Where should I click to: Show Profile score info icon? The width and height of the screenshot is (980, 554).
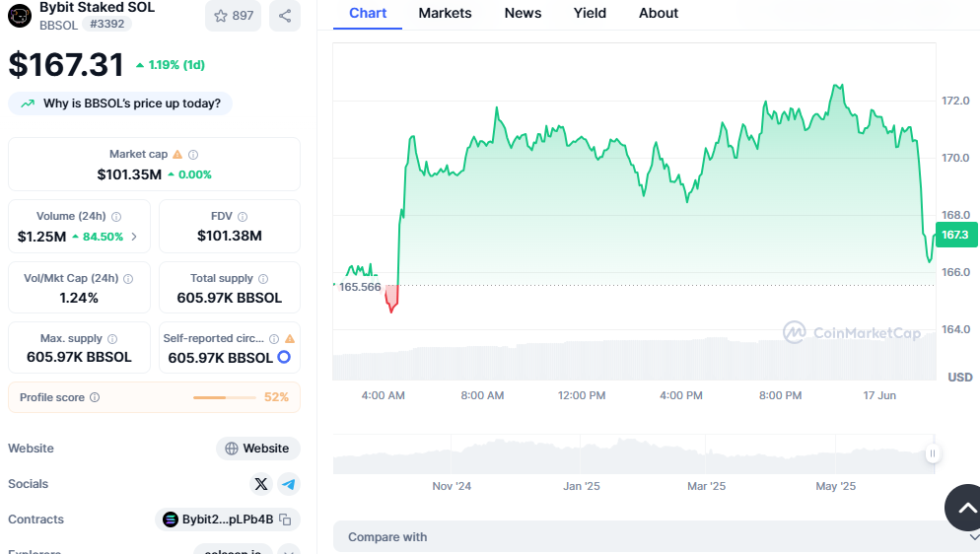(x=95, y=397)
